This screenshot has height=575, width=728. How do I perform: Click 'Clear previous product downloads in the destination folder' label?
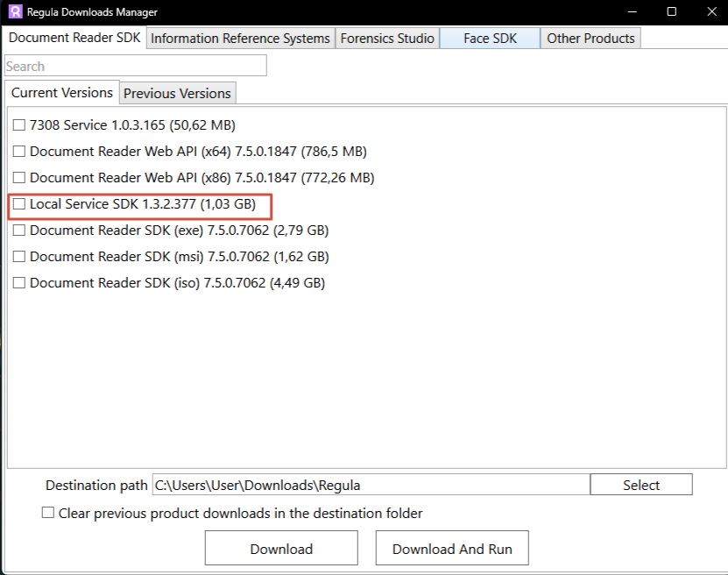click(241, 514)
